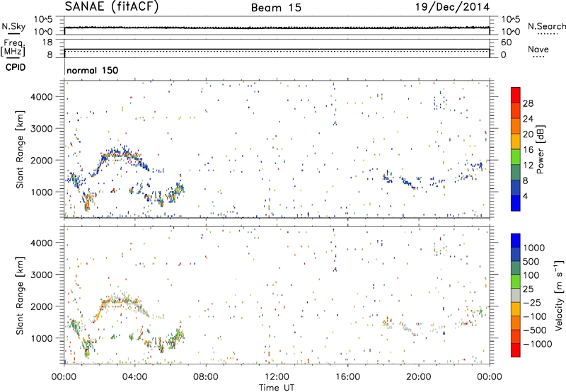566x392 pixels.
Task: Click the red bottom velocity colorbar swatch
Action: tap(516, 350)
